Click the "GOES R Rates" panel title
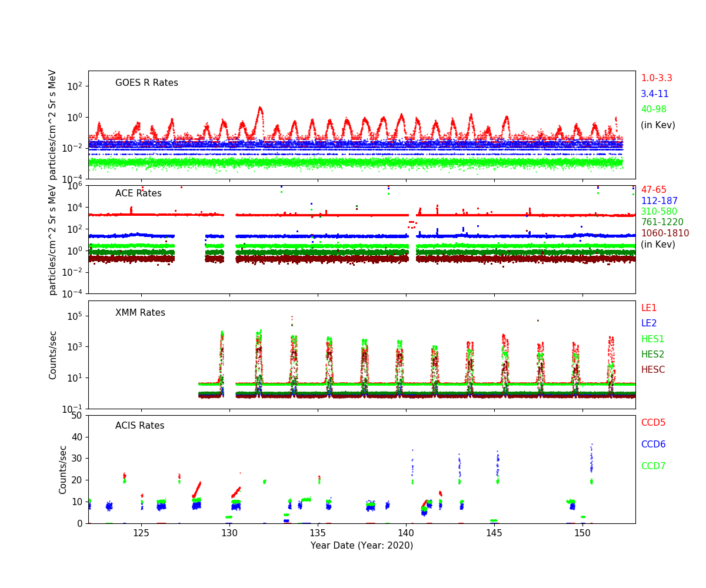Screen dimensions: 706x588 coord(146,83)
